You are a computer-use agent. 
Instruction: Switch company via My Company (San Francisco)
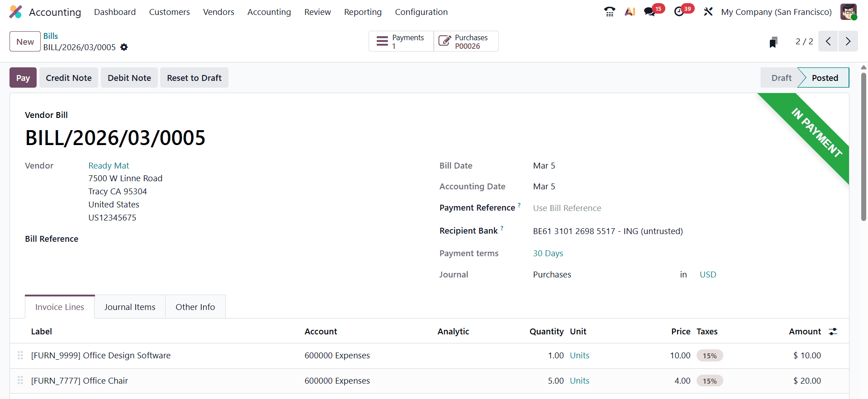pos(776,12)
